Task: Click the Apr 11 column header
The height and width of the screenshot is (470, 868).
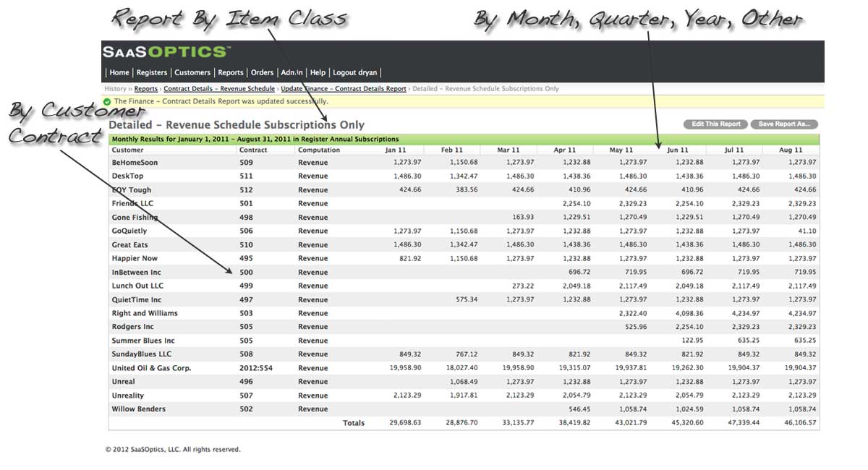Action: 565,150
